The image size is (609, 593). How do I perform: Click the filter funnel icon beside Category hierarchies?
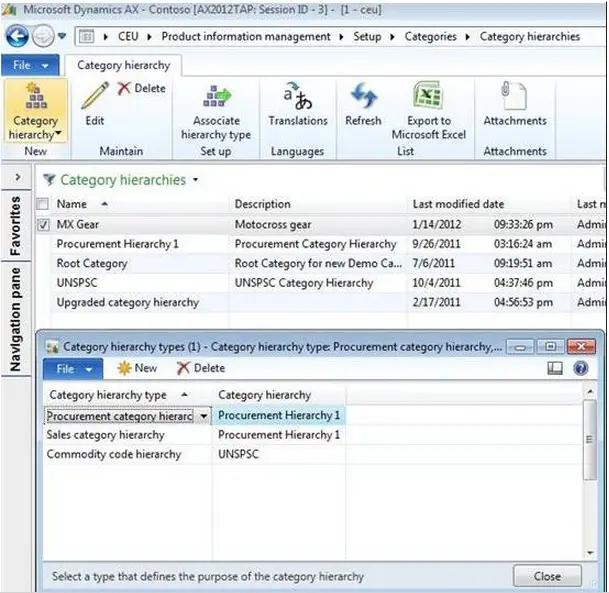[x=49, y=179]
